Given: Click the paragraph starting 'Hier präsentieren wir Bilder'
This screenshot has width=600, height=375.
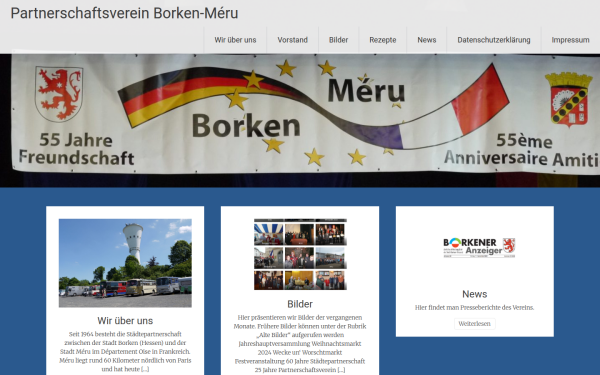Looking at the screenshot, I should (x=300, y=344).
